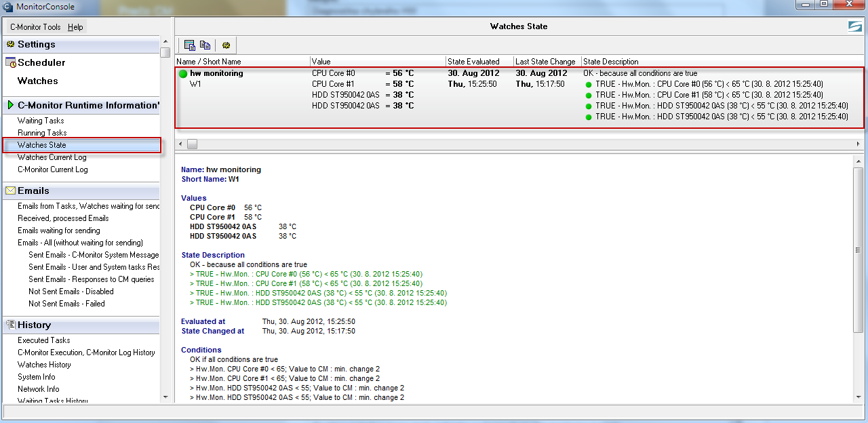The height and width of the screenshot is (423, 868).
Task: Click green dot for CPU Core #0 condition
Action: pyautogui.click(x=588, y=84)
